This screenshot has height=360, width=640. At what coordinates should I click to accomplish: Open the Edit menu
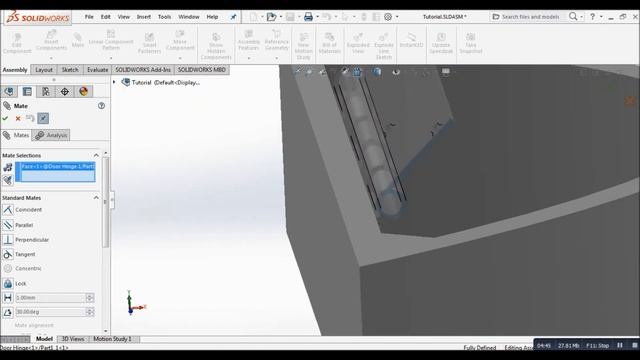click(106, 17)
